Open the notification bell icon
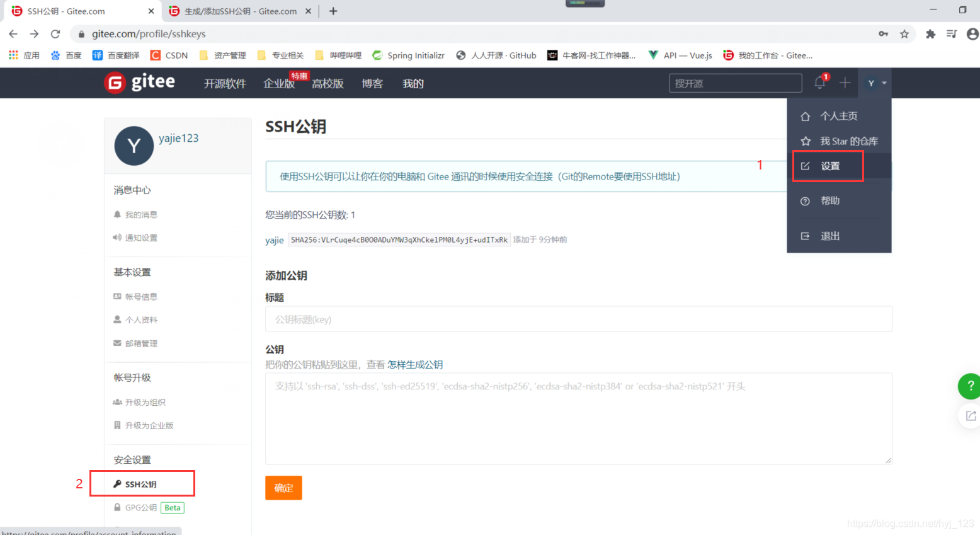 click(819, 82)
